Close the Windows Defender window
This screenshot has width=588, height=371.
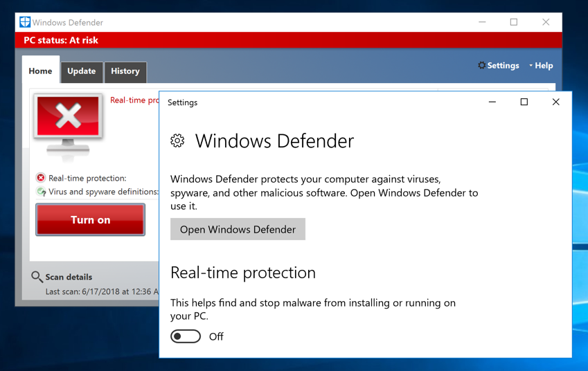(546, 22)
